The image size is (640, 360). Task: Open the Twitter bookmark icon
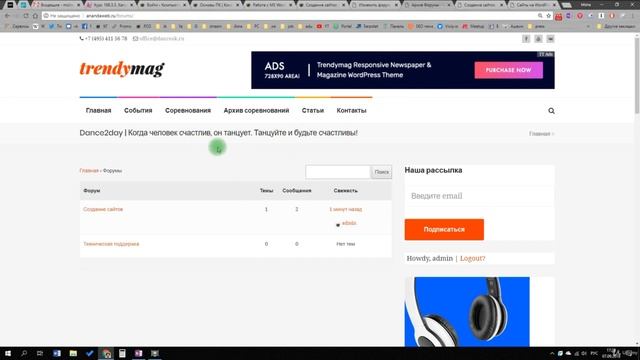51,26
